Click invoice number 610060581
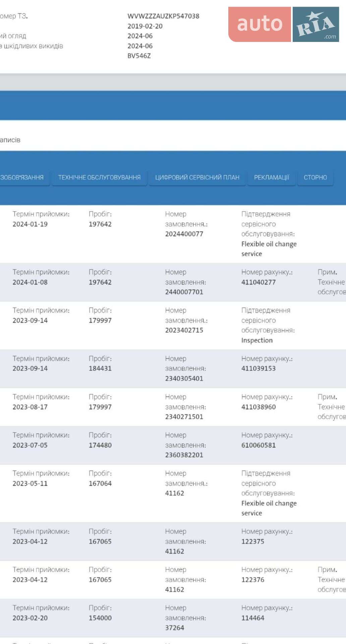 [258, 445]
